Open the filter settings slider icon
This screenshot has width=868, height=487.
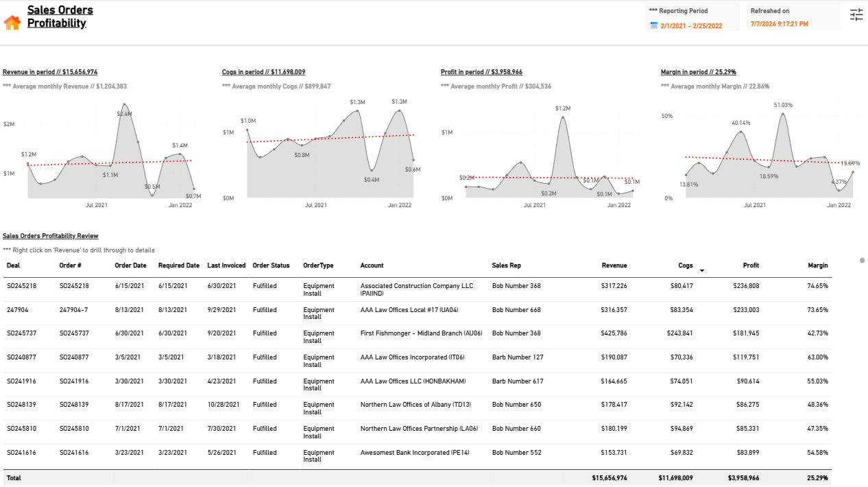pyautogui.click(x=856, y=14)
